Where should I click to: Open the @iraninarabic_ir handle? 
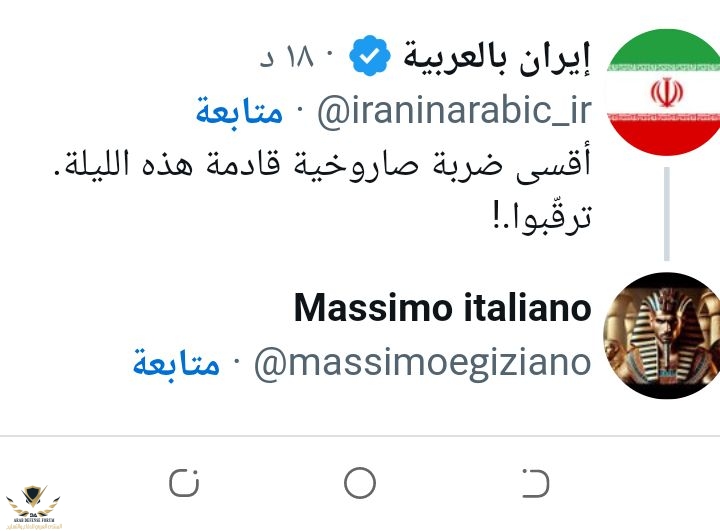click(455, 112)
